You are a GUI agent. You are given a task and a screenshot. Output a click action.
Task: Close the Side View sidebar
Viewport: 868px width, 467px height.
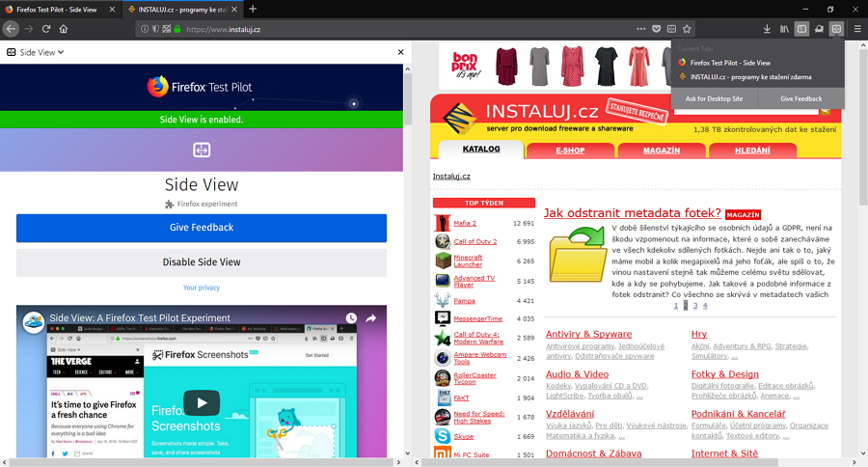(401, 52)
